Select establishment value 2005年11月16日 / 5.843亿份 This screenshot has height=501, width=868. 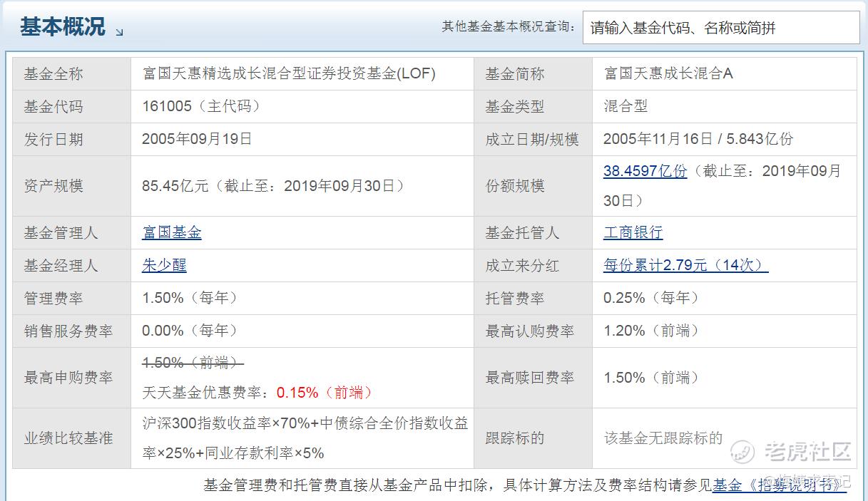point(698,139)
